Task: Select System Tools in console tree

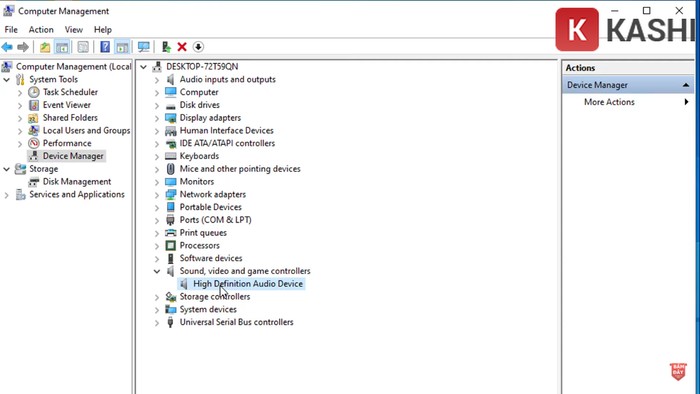Action: pyautogui.click(x=53, y=79)
